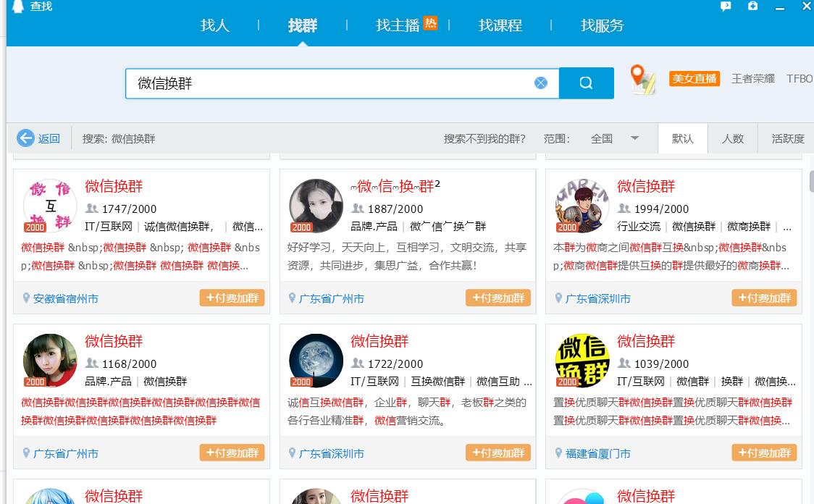Go back with the 返回 arrow

pyautogui.click(x=38, y=138)
